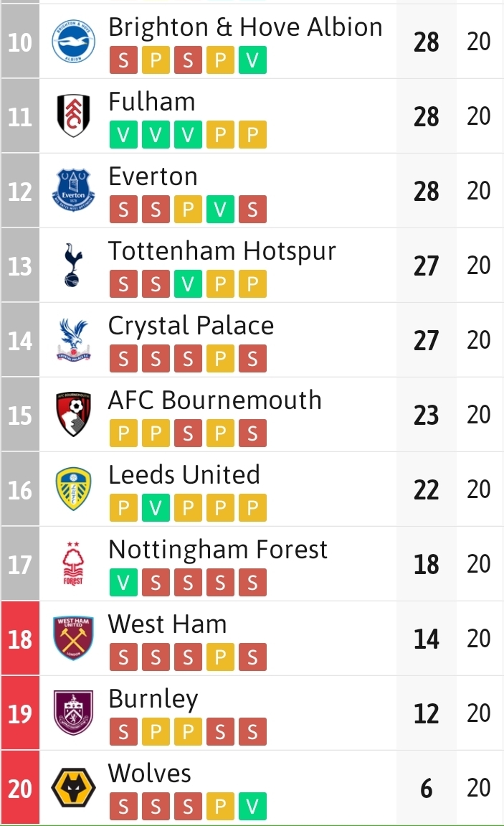Click the red position 18 cell
Image resolution: width=504 pixels, height=826 pixels.
tap(19, 639)
